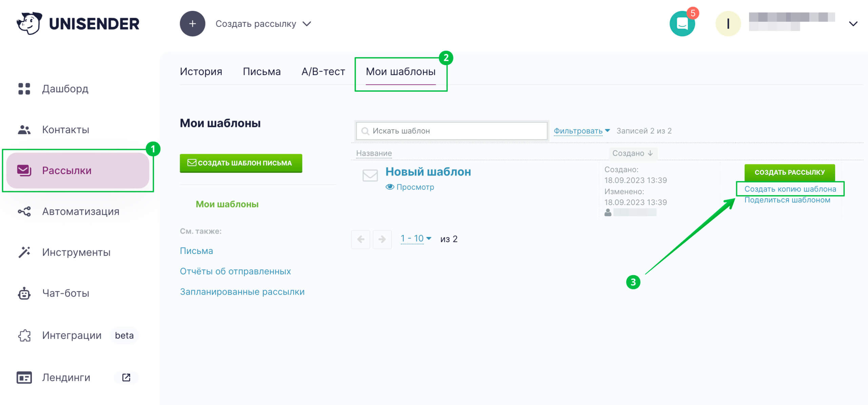Click the green Создать рассылку button
868x405 pixels.
[790, 172]
